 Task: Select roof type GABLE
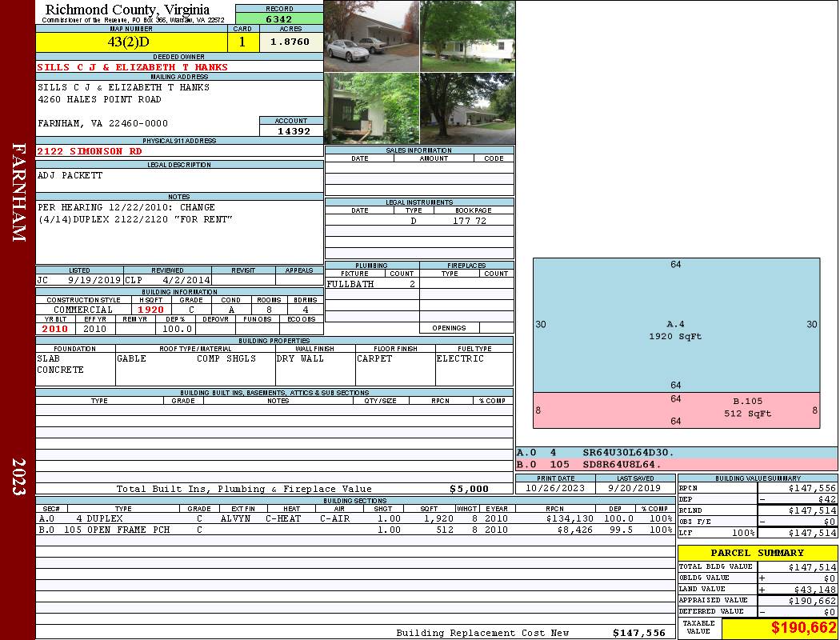coord(131,359)
